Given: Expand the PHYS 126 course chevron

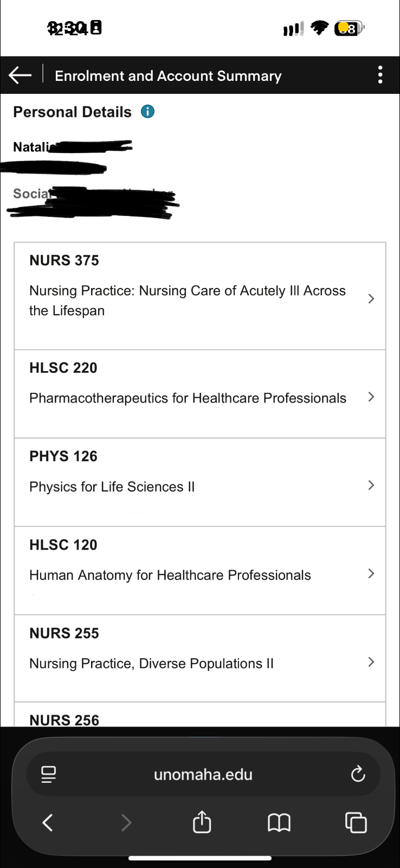Looking at the screenshot, I should 371,486.
